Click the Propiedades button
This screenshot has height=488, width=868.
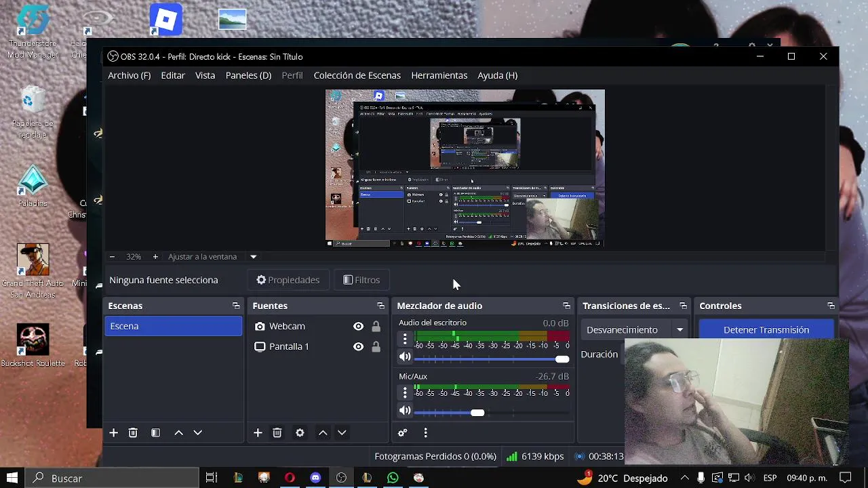click(x=288, y=280)
